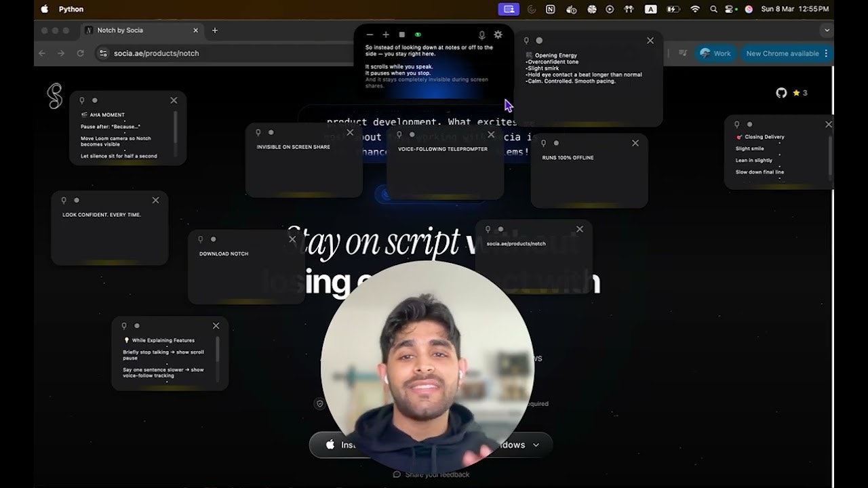
Task: Select the Notch by Socia tab
Action: [x=142, y=30]
